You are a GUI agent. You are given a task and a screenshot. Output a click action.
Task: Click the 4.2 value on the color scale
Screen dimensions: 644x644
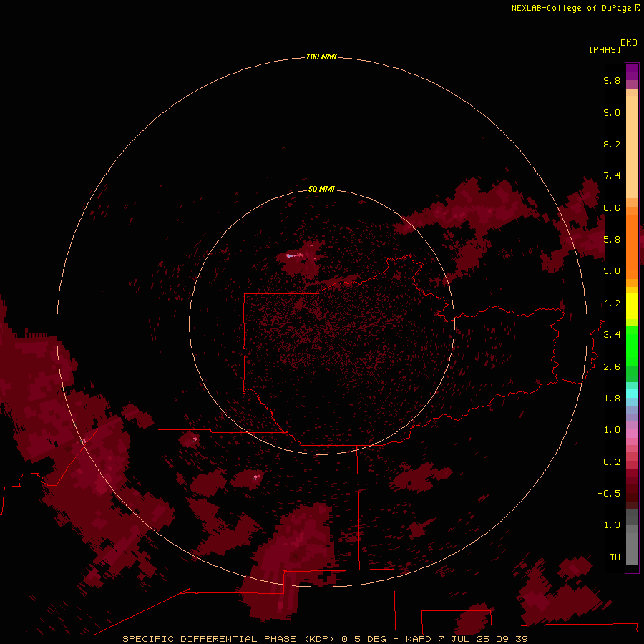click(x=612, y=303)
